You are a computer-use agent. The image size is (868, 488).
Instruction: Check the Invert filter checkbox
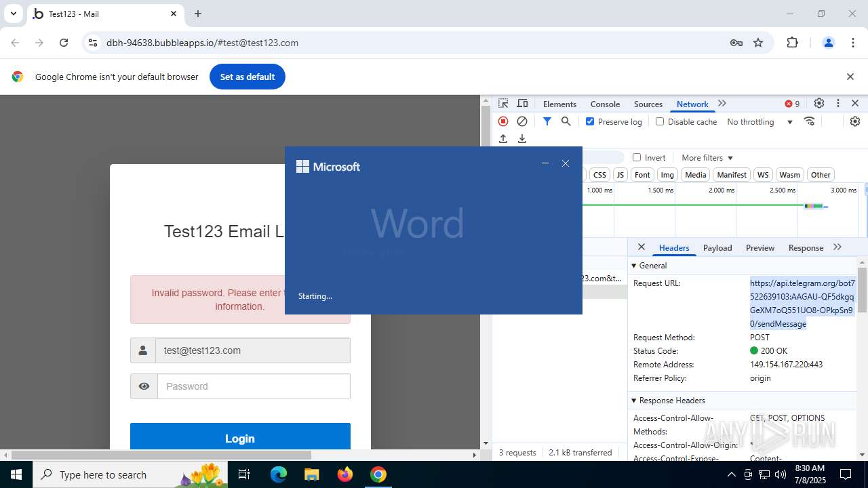(x=637, y=157)
